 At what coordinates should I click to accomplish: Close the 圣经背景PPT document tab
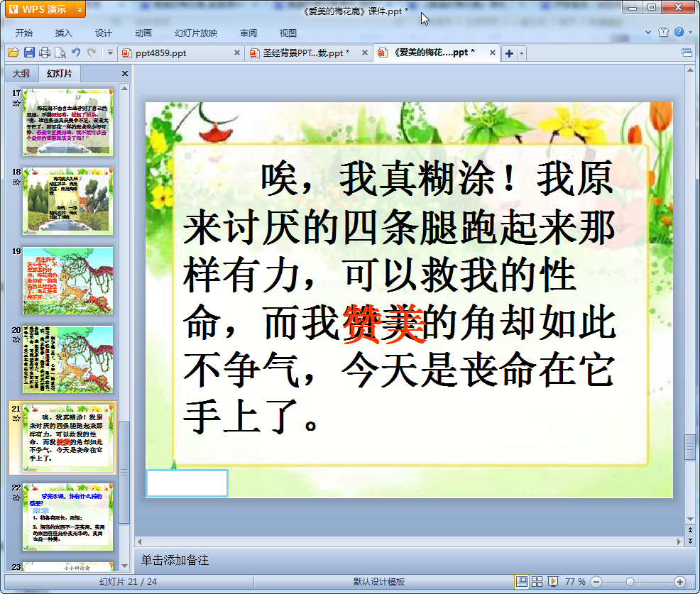[x=365, y=53]
